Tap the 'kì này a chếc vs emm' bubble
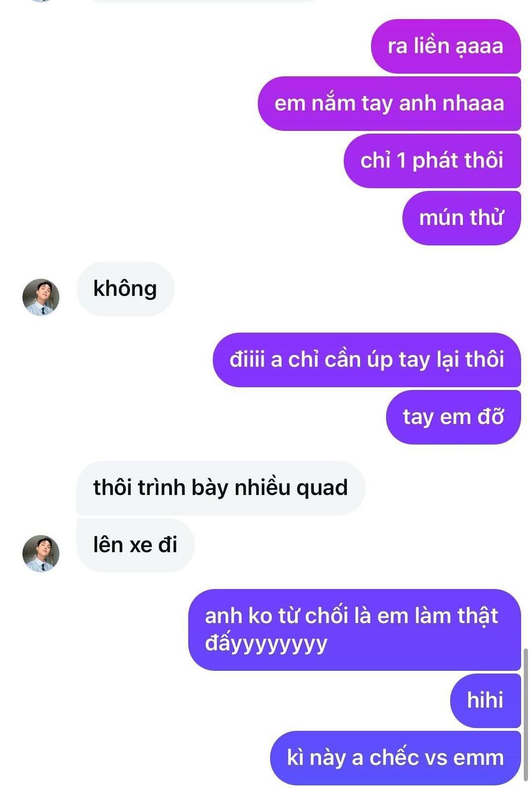Image resolution: width=532 pixels, height=794 pixels. click(396, 758)
